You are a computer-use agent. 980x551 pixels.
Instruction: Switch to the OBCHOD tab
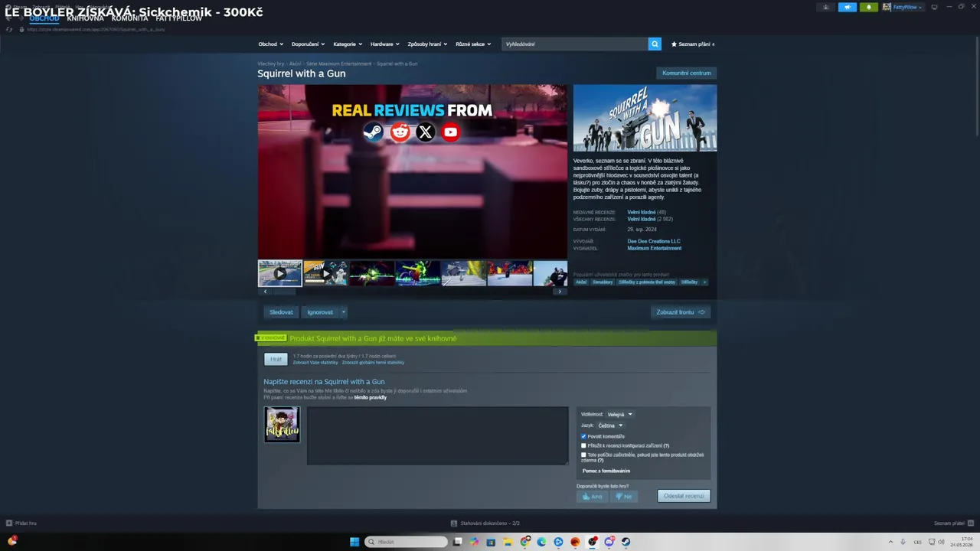click(x=44, y=18)
